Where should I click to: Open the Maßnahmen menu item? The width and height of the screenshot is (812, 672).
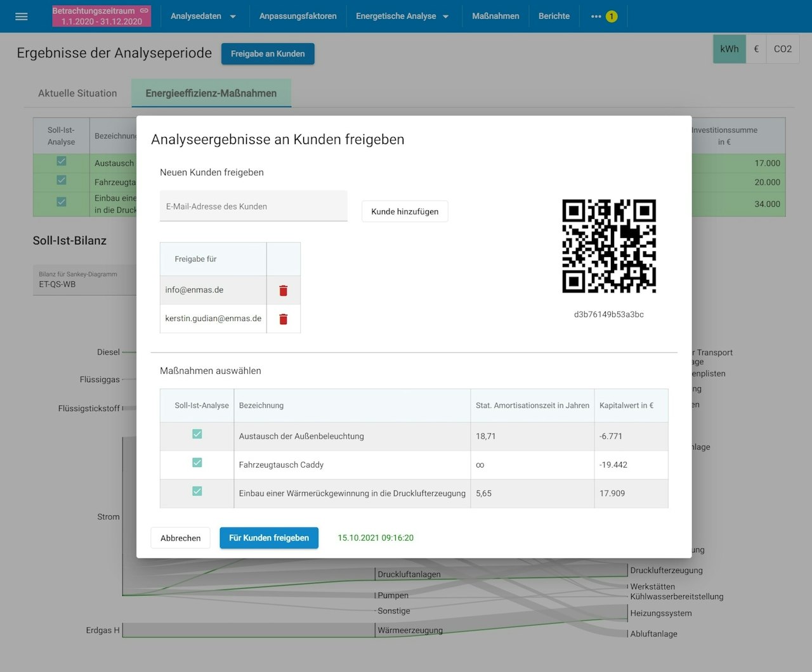click(x=495, y=16)
